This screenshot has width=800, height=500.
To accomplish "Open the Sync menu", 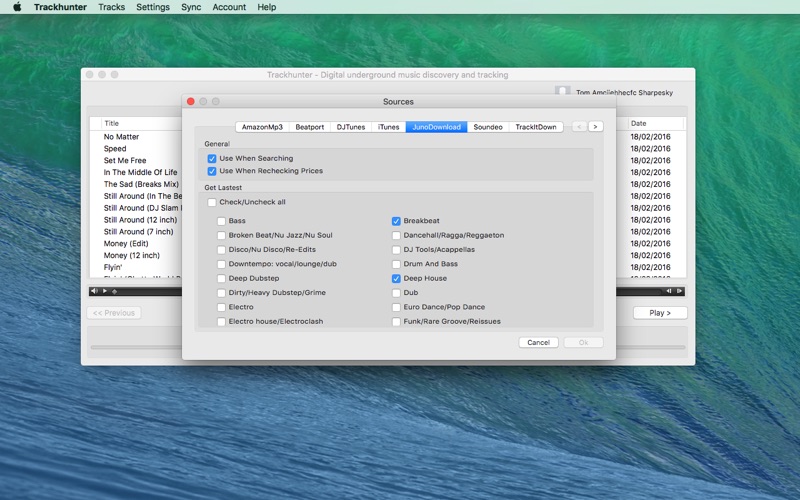I will [x=191, y=7].
